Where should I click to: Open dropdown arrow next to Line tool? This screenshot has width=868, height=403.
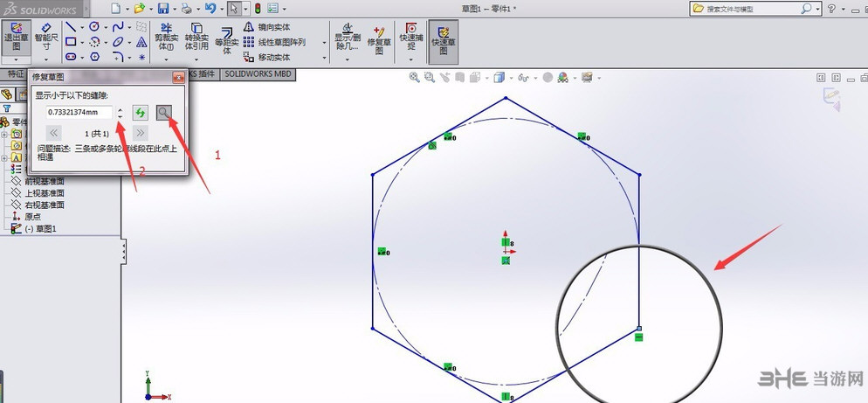pyautogui.click(x=82, y=27)
